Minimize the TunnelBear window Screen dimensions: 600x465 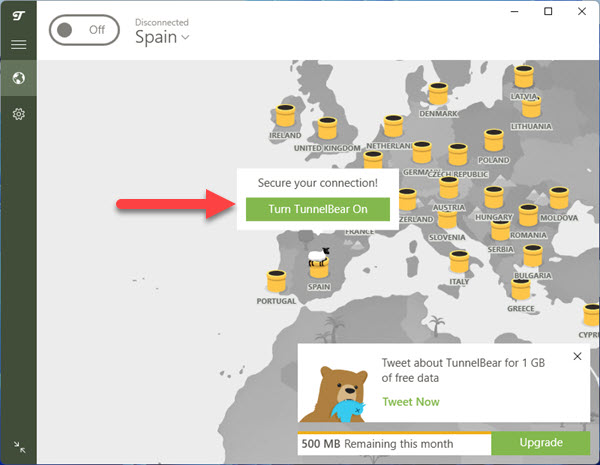click(515, 11)
